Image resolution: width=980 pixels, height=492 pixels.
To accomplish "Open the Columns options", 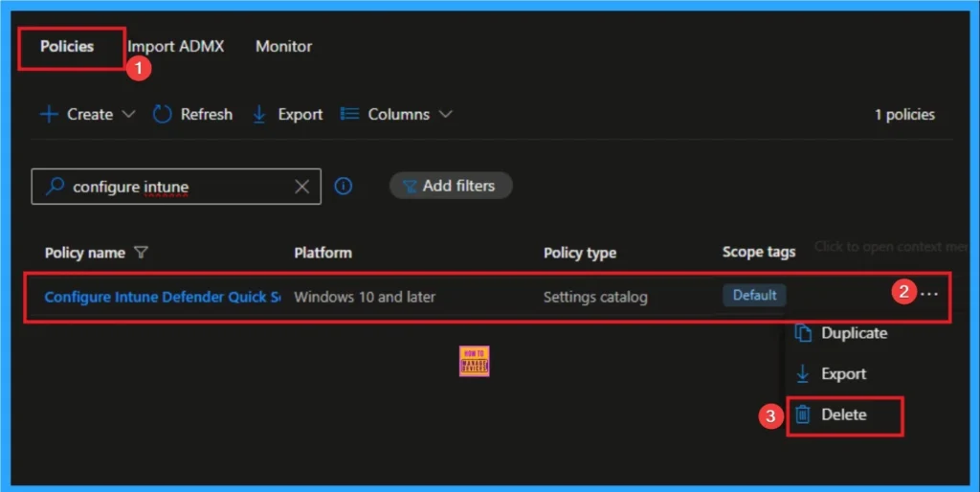I will 396,115.
